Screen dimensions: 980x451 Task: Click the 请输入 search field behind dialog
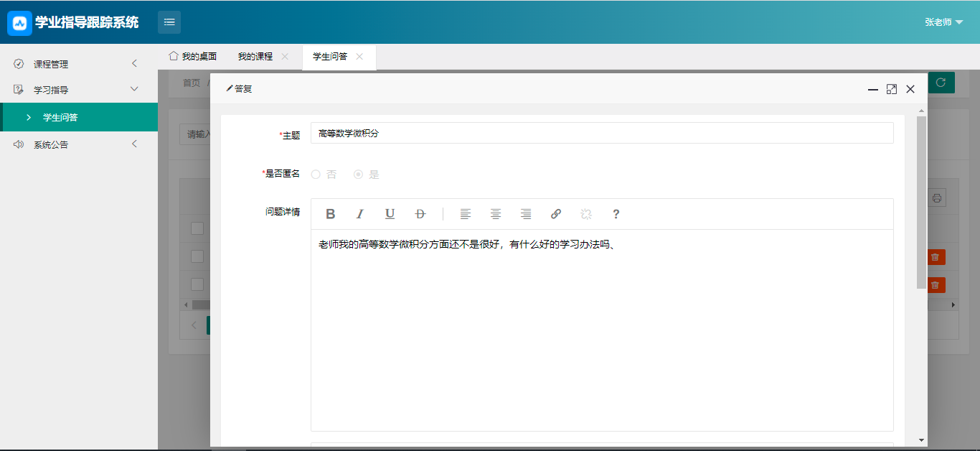[194, 134]
